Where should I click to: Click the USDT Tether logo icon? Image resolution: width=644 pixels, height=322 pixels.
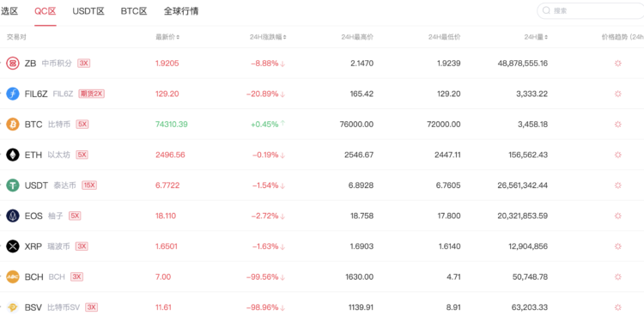pos(13,185)
